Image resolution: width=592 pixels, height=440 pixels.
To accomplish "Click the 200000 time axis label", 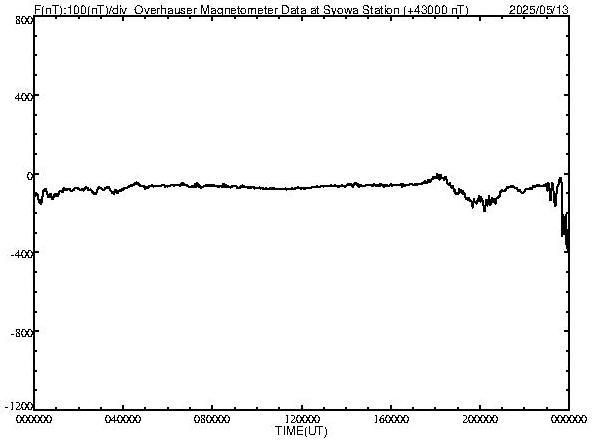I will (x=480, y=419).
